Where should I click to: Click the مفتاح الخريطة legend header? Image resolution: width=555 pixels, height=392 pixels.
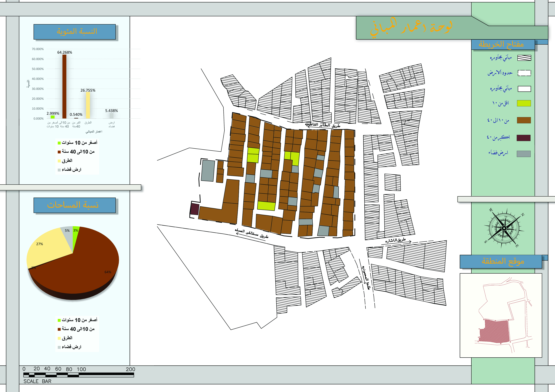point(503,45)
